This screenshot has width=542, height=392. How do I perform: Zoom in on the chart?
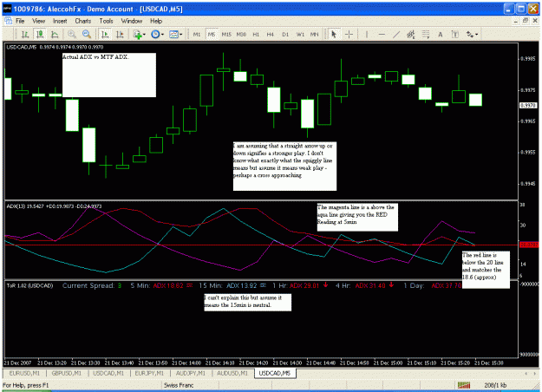click(72, 34)
